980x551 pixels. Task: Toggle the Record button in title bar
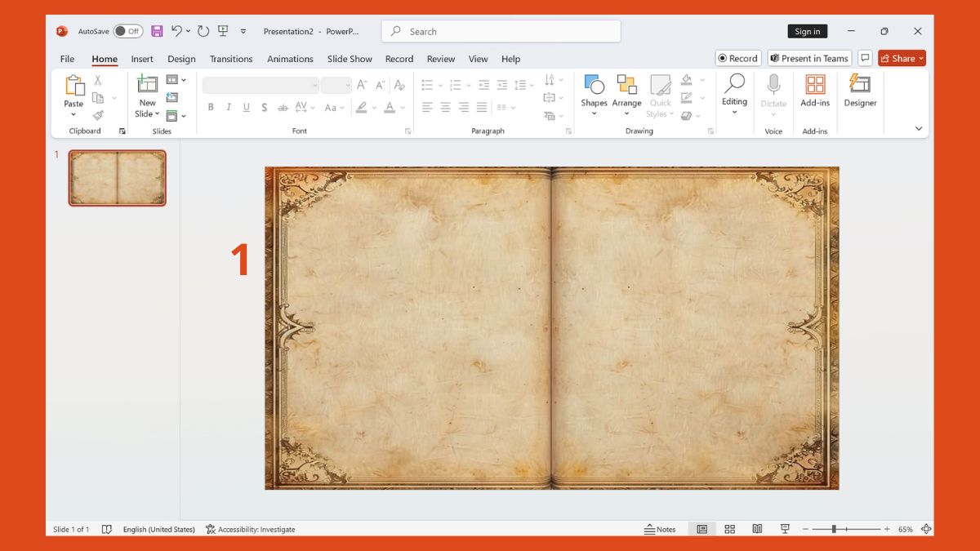pos(737,58)
